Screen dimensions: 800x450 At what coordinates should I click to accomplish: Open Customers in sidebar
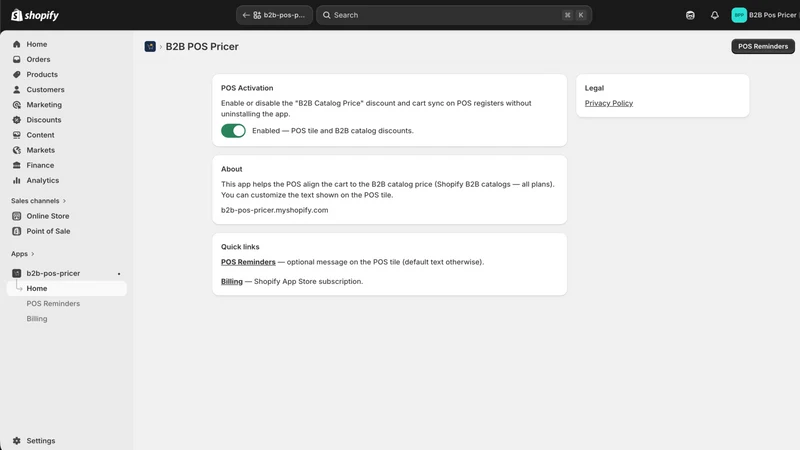[67, 90]
